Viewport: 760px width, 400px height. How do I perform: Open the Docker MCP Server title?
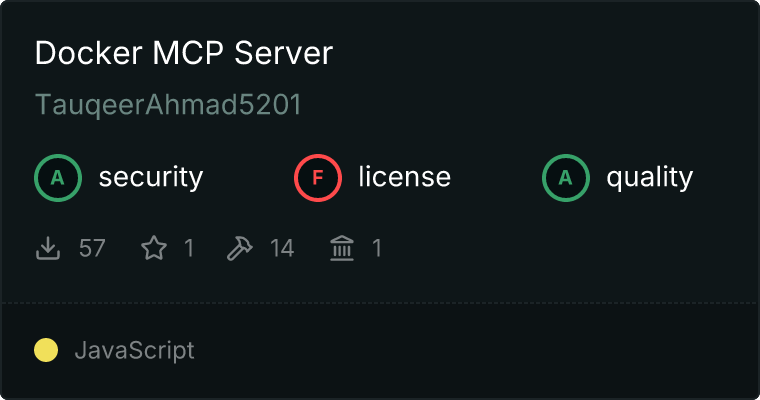[x=184, y=52]
